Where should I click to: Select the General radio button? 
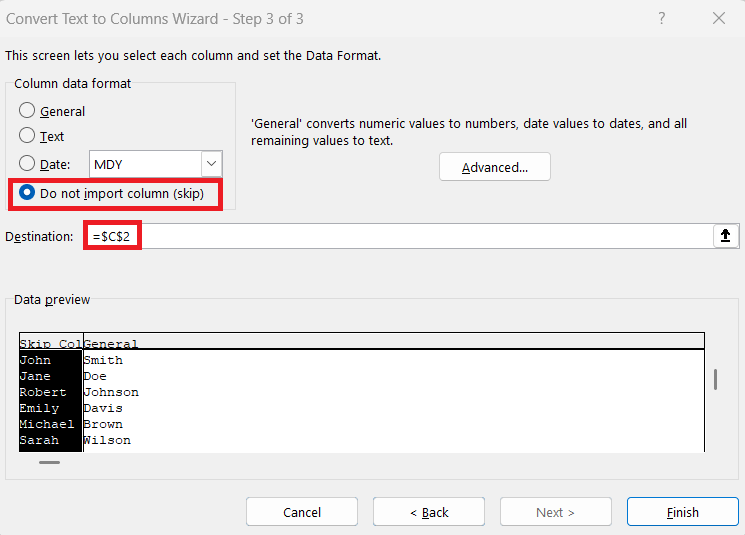[27, 111]
